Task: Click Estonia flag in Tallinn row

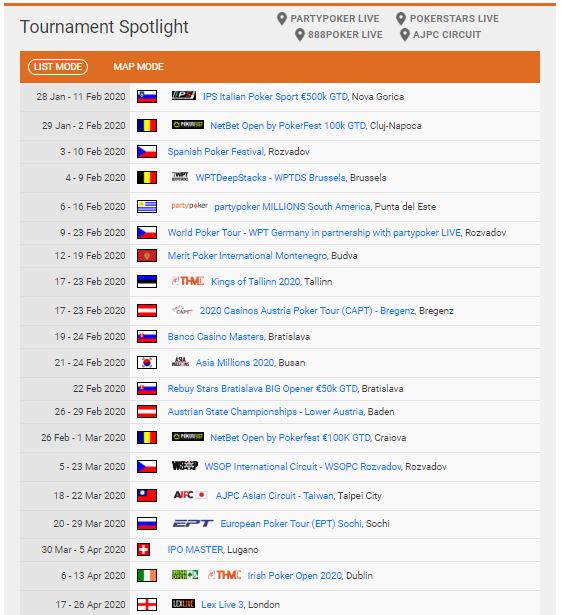Action: coord(147,282)
